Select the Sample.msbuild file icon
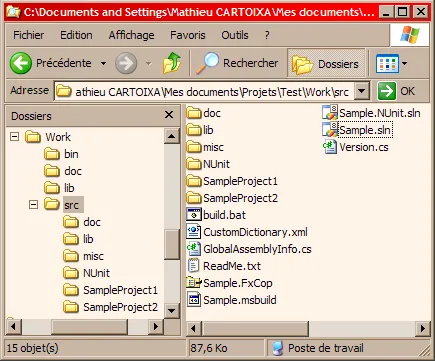 [194, 300]
